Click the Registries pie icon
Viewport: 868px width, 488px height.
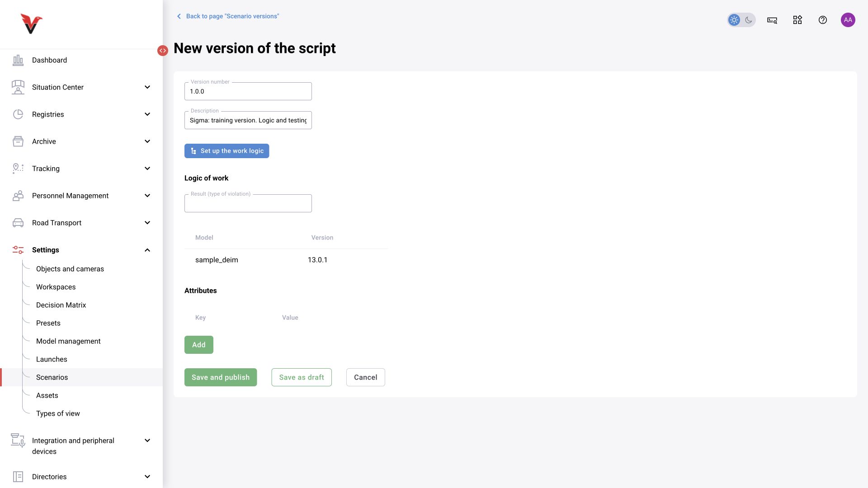click(18, 114)
